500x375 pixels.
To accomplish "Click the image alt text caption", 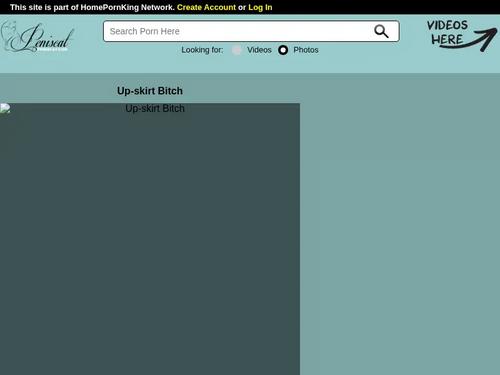I will [155, 108].
